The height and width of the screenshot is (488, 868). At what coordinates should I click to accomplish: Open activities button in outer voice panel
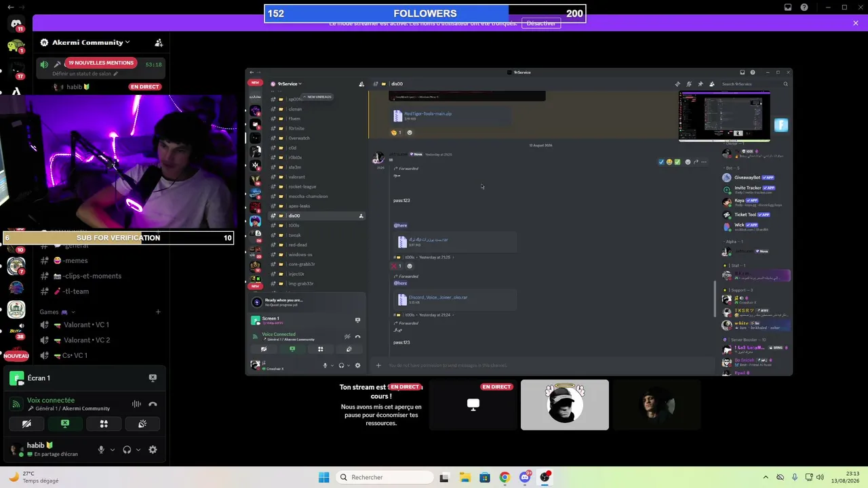(x=104, y=424)
